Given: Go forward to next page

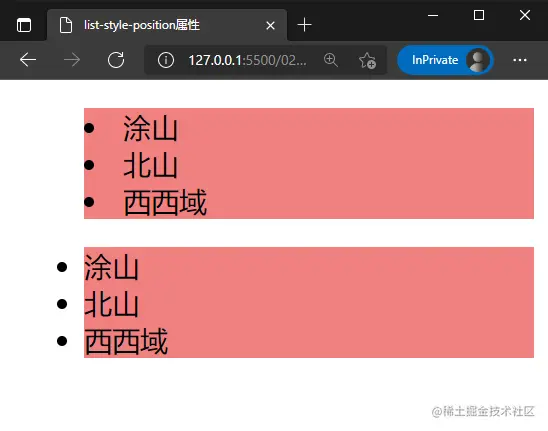Looking at the screenshot, I should pos(72,60).
